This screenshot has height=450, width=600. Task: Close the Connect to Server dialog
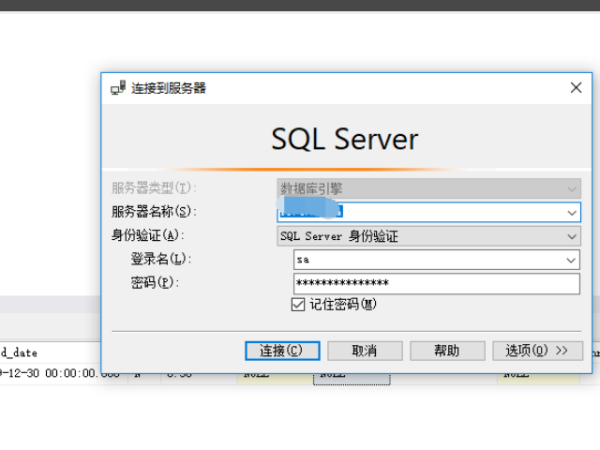(x=576, y=88)
